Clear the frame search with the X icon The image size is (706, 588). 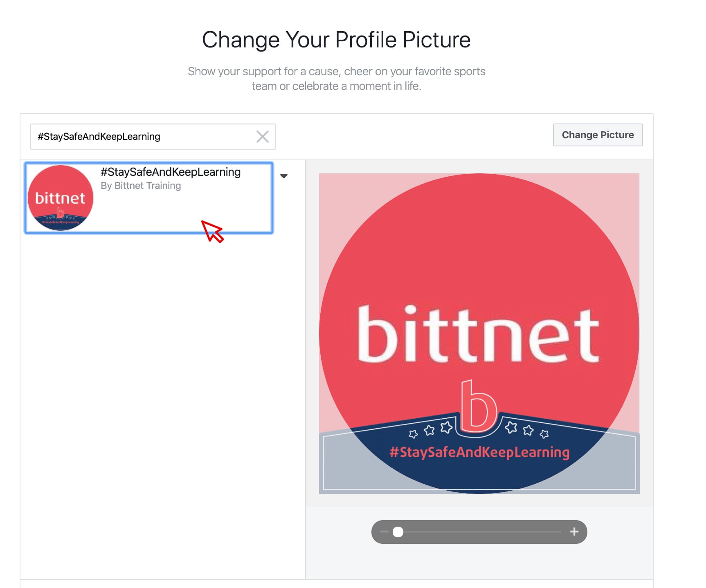pyautogui.click(x=263, y=137)
